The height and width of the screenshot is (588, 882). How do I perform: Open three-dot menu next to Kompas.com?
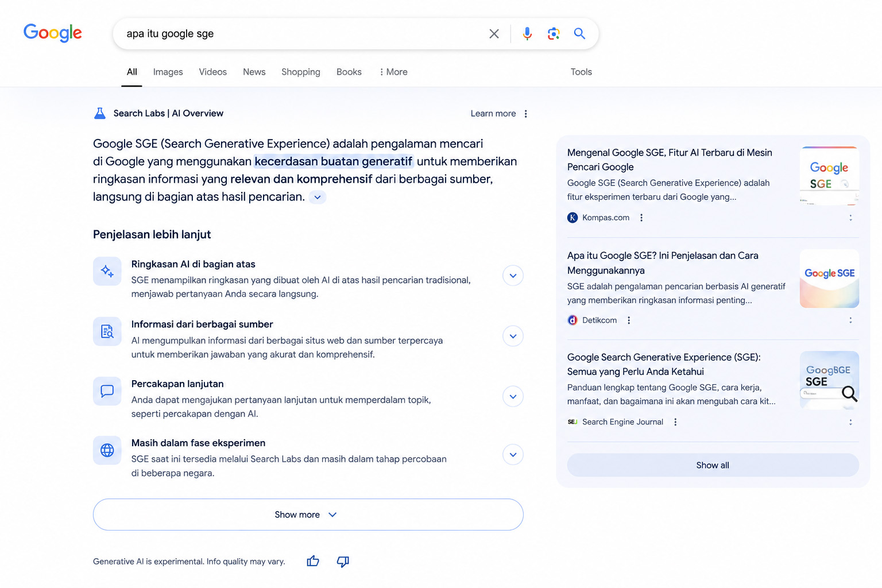[x=641, y=218]
